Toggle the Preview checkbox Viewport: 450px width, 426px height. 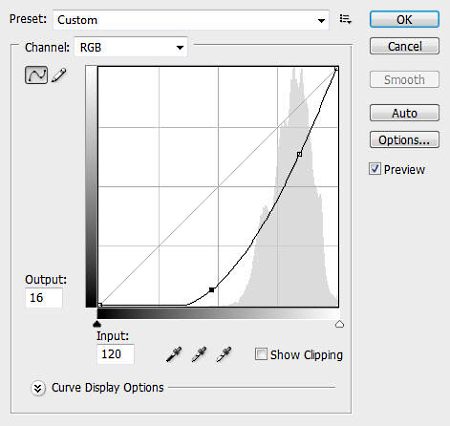coord(375,169)
